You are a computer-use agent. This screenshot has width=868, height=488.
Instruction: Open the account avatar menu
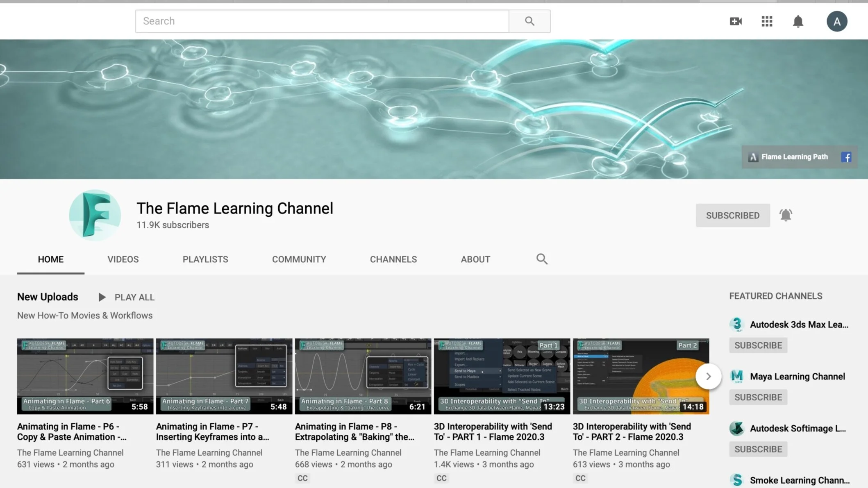[x=836, y=21]
